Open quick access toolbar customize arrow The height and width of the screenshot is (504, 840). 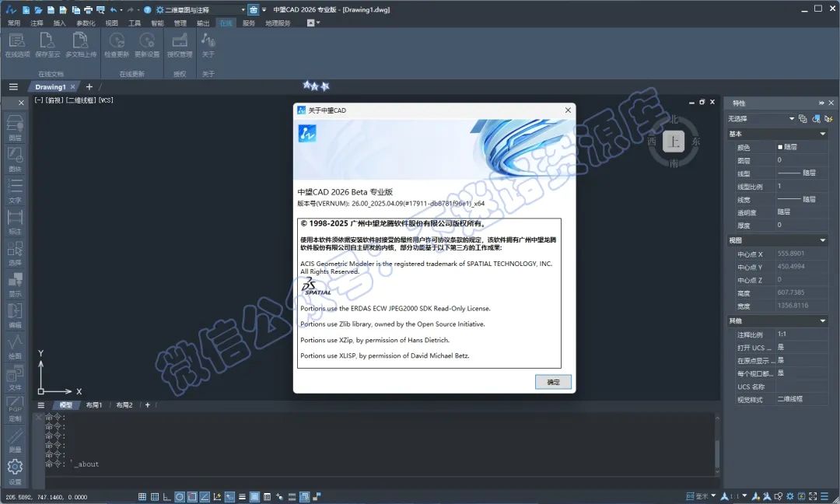(264, 9)
